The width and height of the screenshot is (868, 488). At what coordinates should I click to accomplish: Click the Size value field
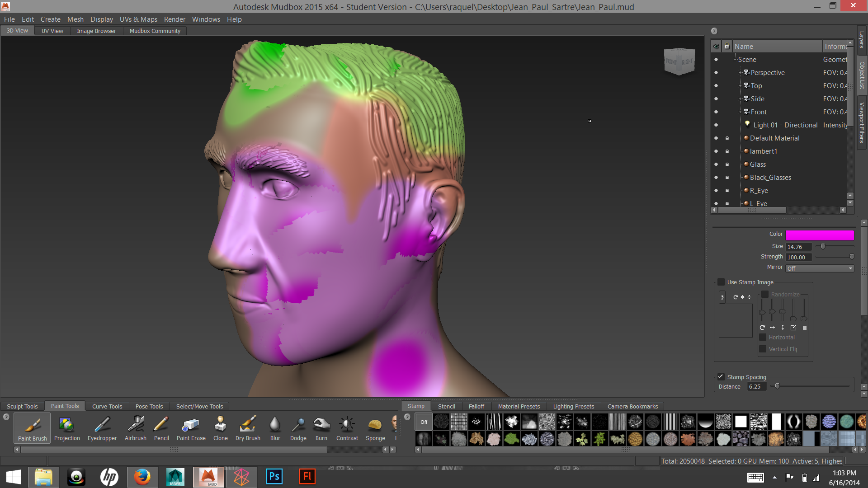tap(798, 247)
